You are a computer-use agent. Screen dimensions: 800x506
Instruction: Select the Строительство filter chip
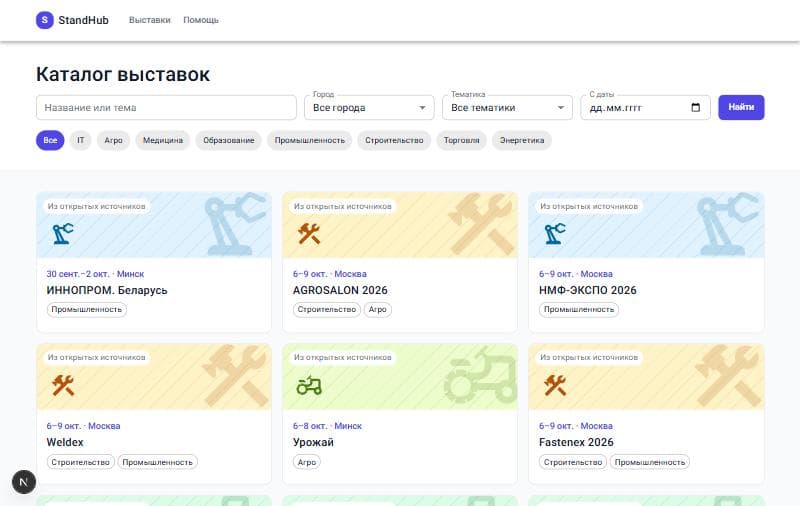(394, 140)
